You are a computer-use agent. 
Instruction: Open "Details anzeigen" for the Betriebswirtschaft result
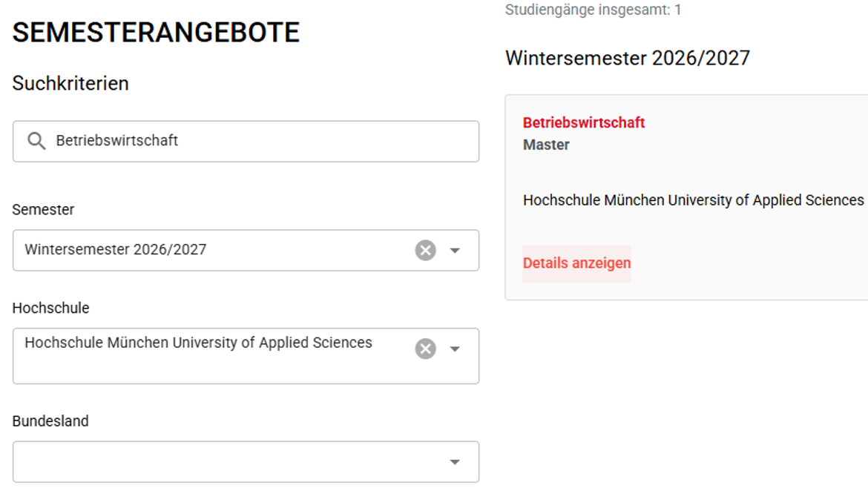577,263
